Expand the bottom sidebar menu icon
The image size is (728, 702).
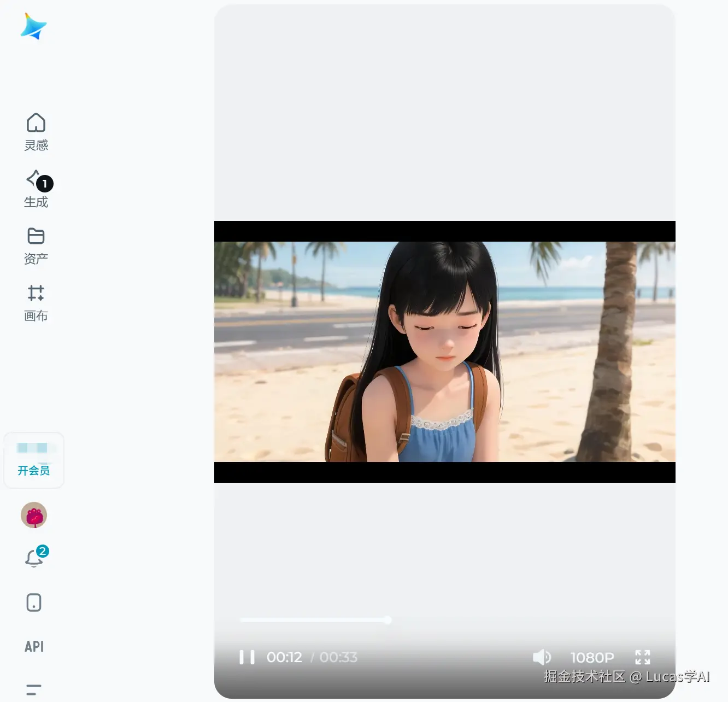(x=34, y=689)
